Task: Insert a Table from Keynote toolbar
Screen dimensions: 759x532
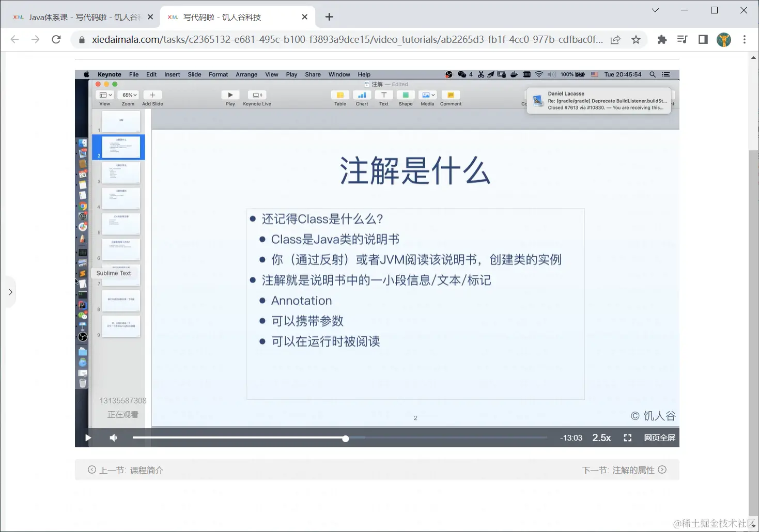Action: [340, 95]
